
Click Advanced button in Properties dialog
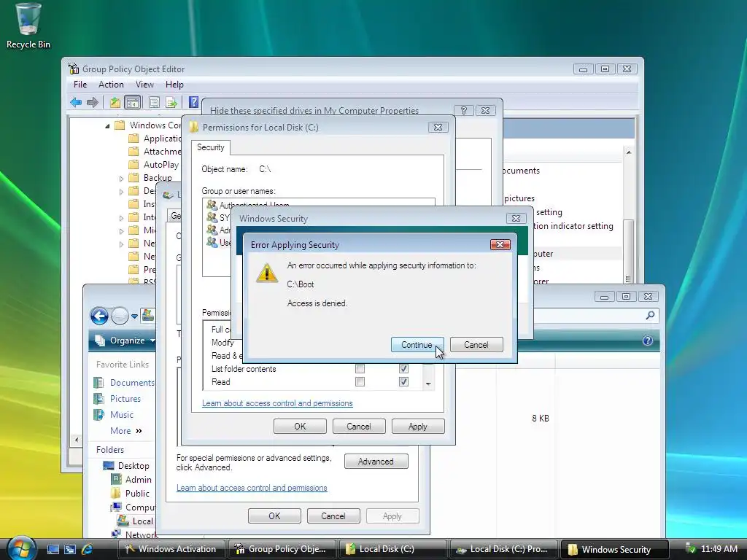pos(376,462)
